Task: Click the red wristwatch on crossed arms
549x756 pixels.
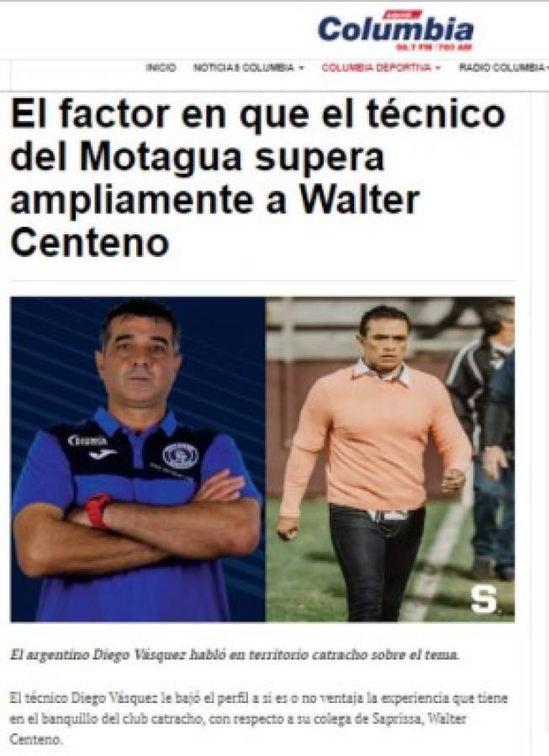Action: pos(98,510)
